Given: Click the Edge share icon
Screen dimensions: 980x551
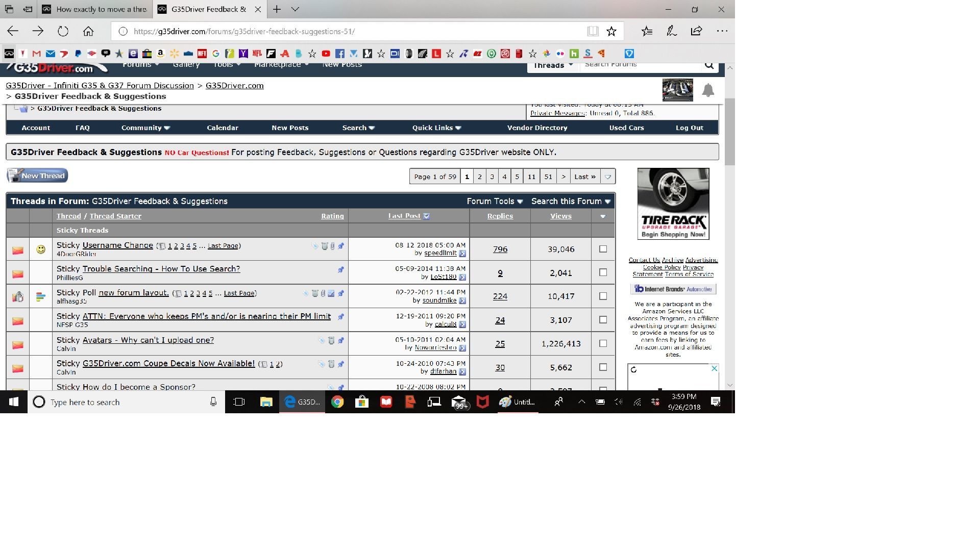Looking at the screenshot, I should 696,32.
